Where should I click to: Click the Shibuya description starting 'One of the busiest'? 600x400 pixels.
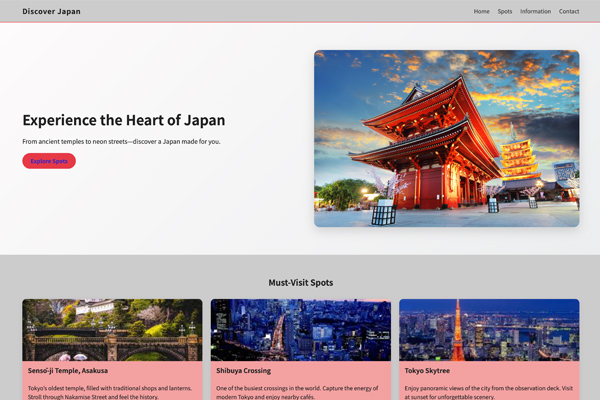297,392
